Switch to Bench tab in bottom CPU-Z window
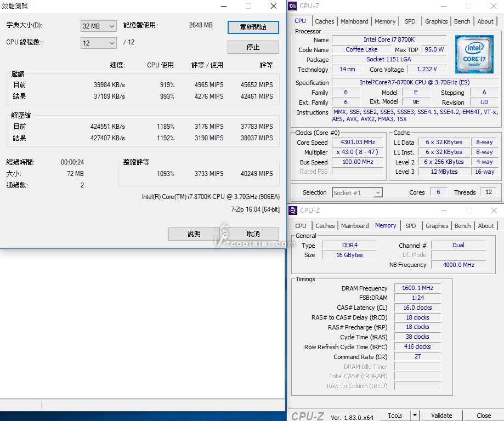Image resolution: width=504 pixels, height=421 pixels. (462, 226)
